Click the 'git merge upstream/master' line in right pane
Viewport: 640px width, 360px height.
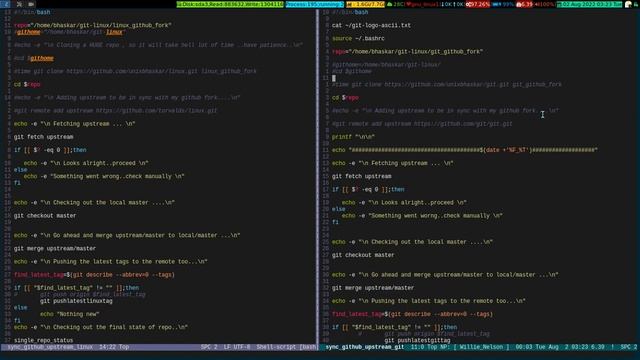pyautogui.click(x=373, y=288)
